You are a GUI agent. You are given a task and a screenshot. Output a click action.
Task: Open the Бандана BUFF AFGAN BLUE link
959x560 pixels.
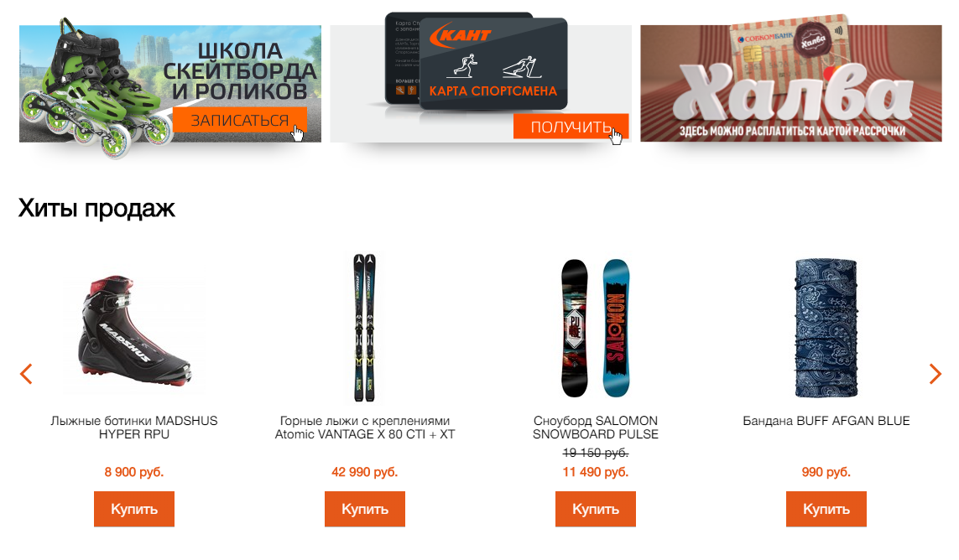tap(826, 421)
